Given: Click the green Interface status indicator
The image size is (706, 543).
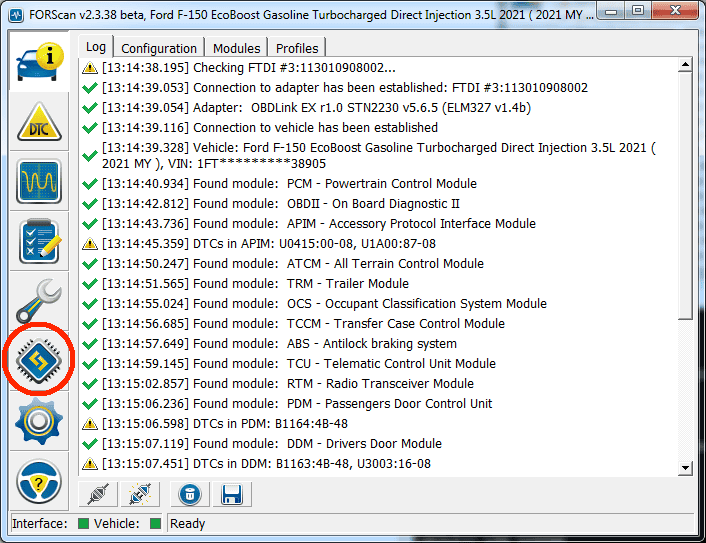Looking at the screenshot, I should pos(83,524).
